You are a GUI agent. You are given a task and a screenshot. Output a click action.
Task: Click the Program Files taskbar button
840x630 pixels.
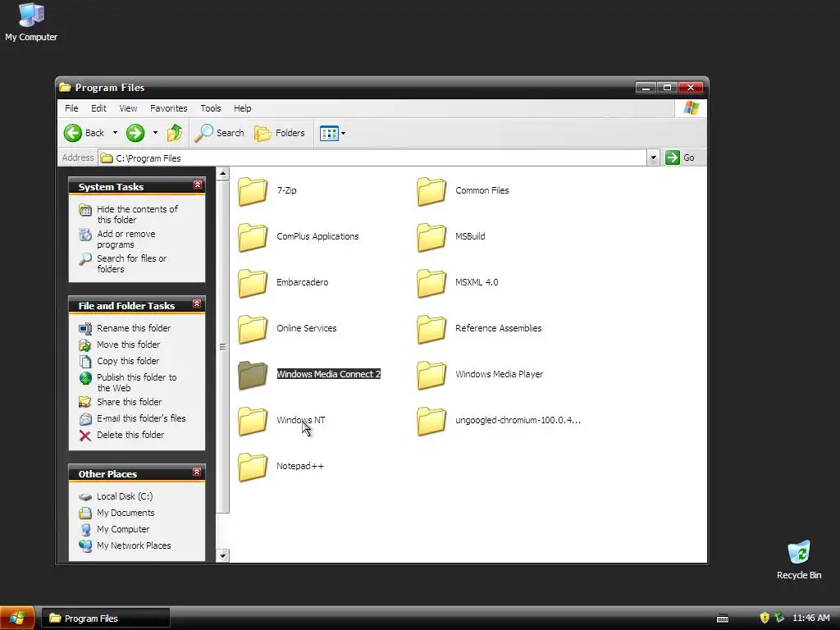pyautogui.click(x=106, y=619)
